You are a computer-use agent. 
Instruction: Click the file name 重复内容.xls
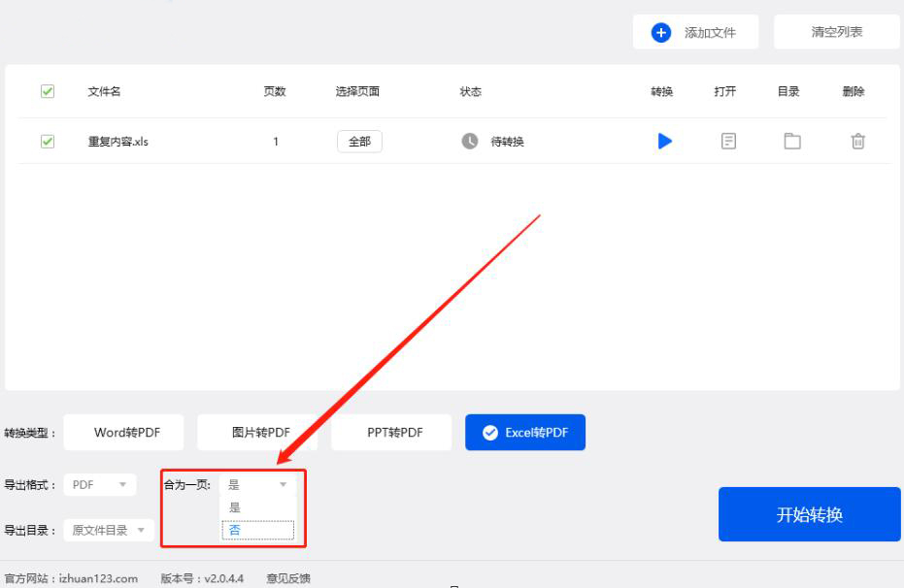click(118, 141)
